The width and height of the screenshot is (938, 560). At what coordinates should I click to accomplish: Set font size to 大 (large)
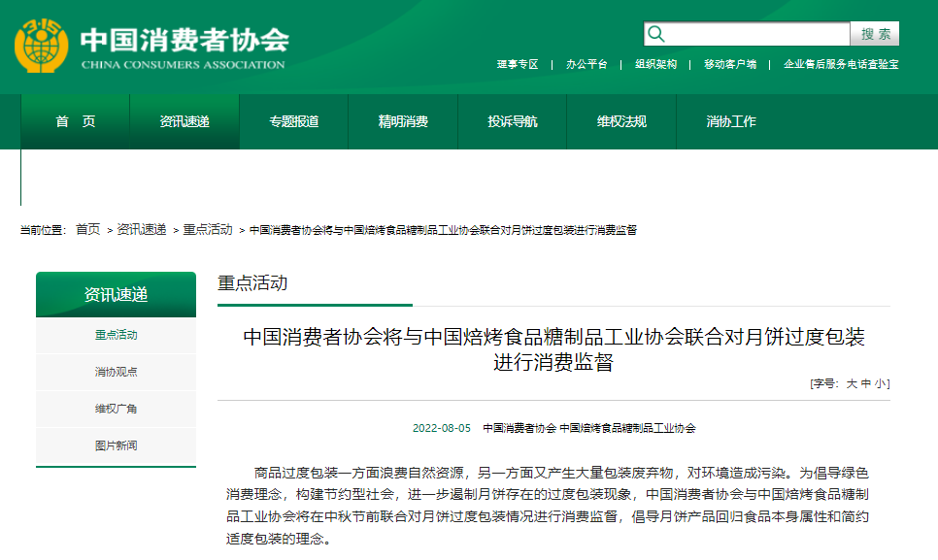coord(852,383)
